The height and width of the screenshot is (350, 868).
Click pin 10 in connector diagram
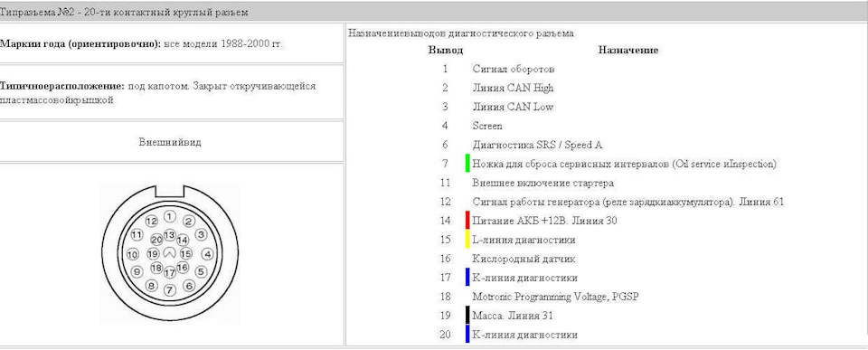(132, 255)
